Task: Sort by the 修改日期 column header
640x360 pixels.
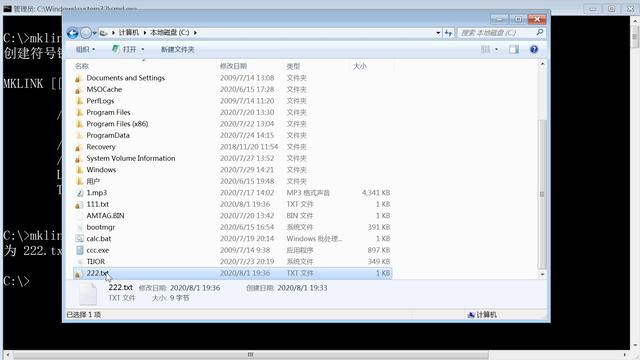Action: (233, 66)
